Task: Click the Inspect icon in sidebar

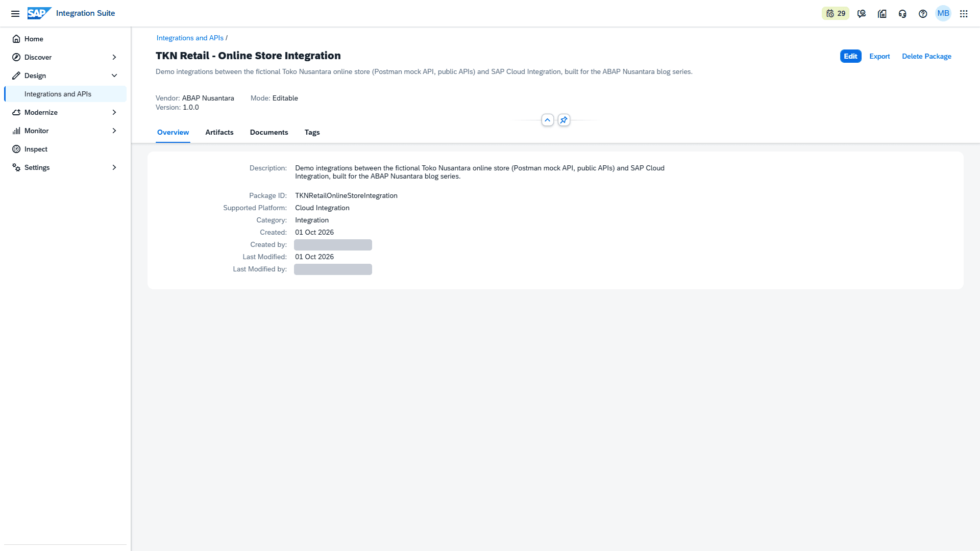Action: [16, 149]
